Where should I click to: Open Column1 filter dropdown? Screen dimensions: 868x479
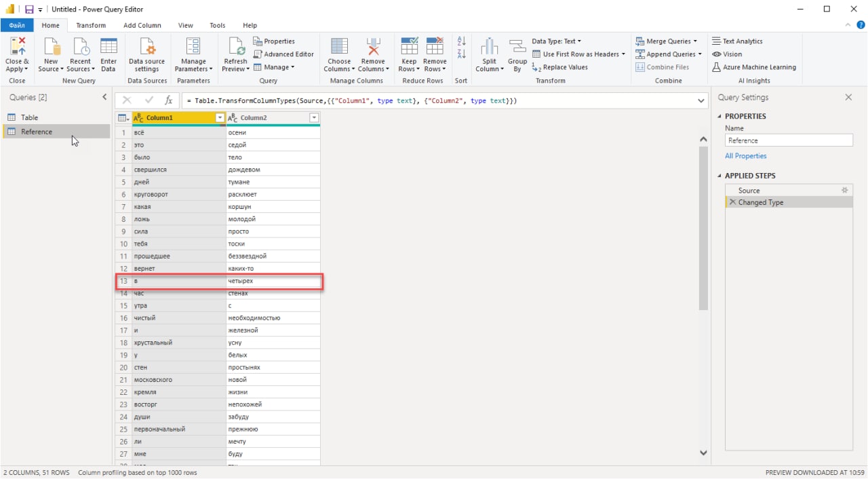(x=220, y=118)
